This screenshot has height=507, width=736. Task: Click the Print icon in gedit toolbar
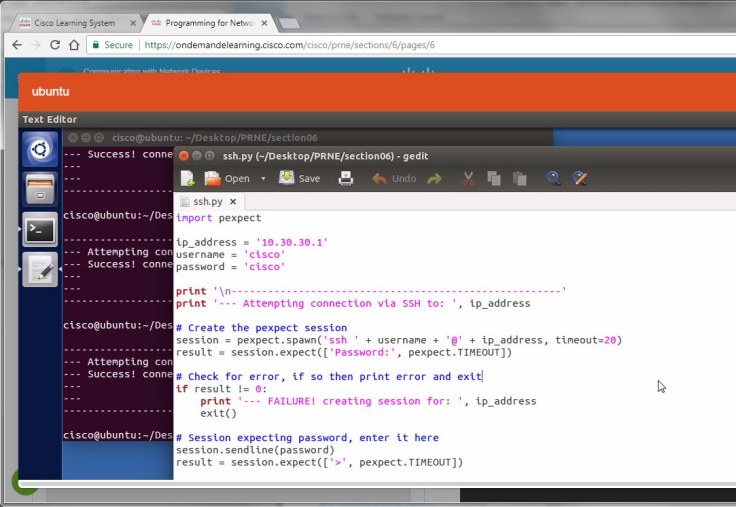click(x=346, y=179)
